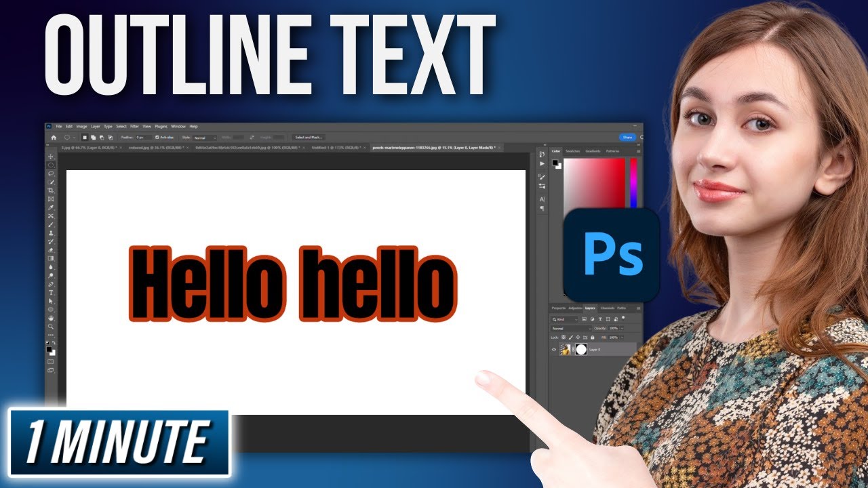
Task: Click the Feather input field
Action: [144, 138]
